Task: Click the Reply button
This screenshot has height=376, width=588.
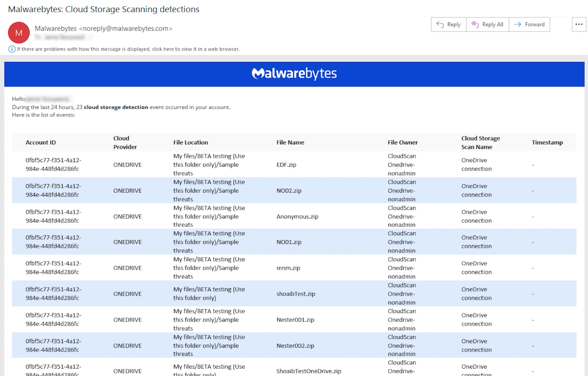Action: (x=449, y=24)
